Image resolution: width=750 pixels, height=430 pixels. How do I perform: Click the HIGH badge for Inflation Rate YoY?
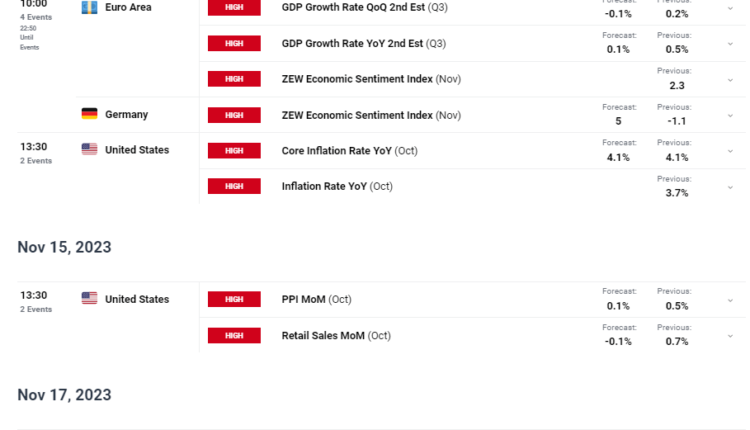point(234,186)
